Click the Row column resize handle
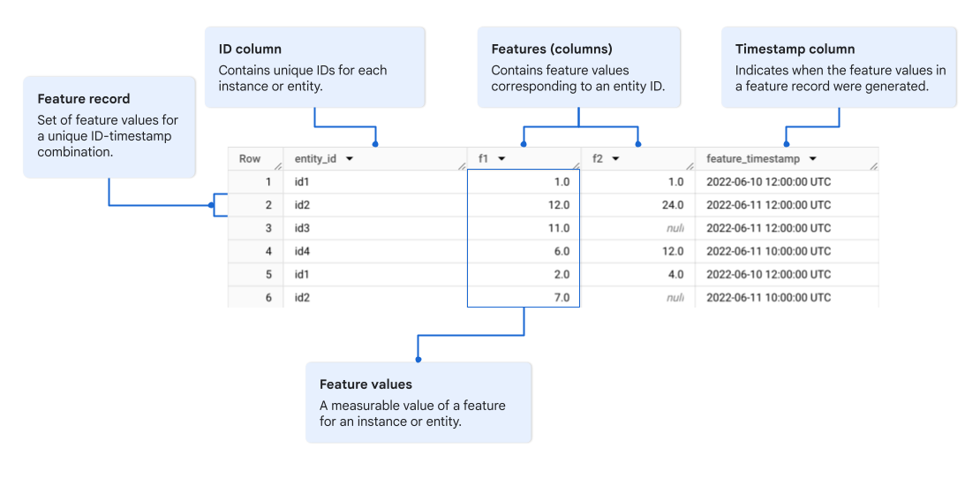 pos(278,165)
